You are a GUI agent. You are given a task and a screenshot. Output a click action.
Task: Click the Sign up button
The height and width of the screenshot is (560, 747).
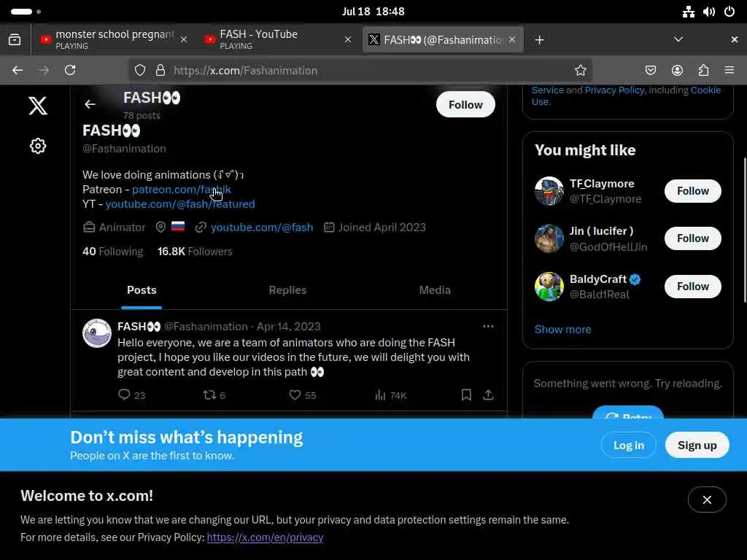tap(697, 446)
